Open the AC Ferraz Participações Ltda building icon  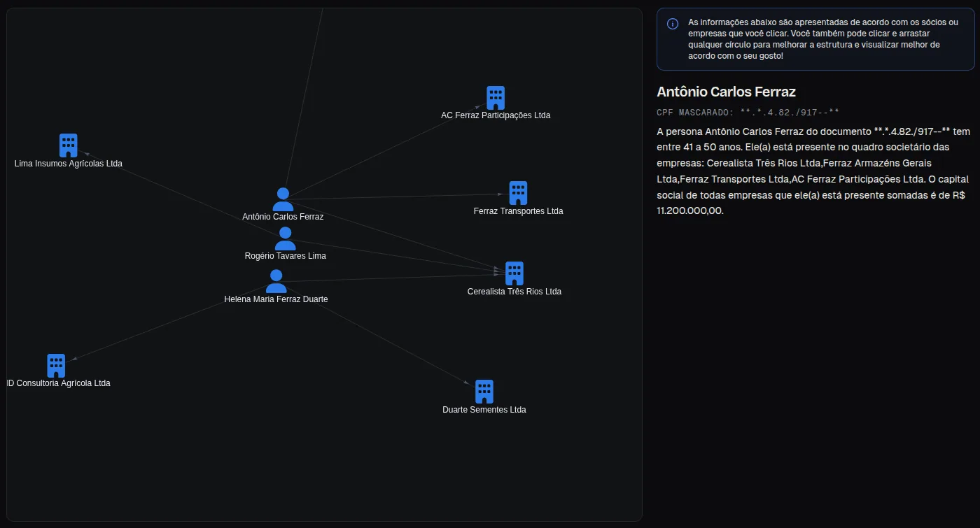(x=496, y=98)
